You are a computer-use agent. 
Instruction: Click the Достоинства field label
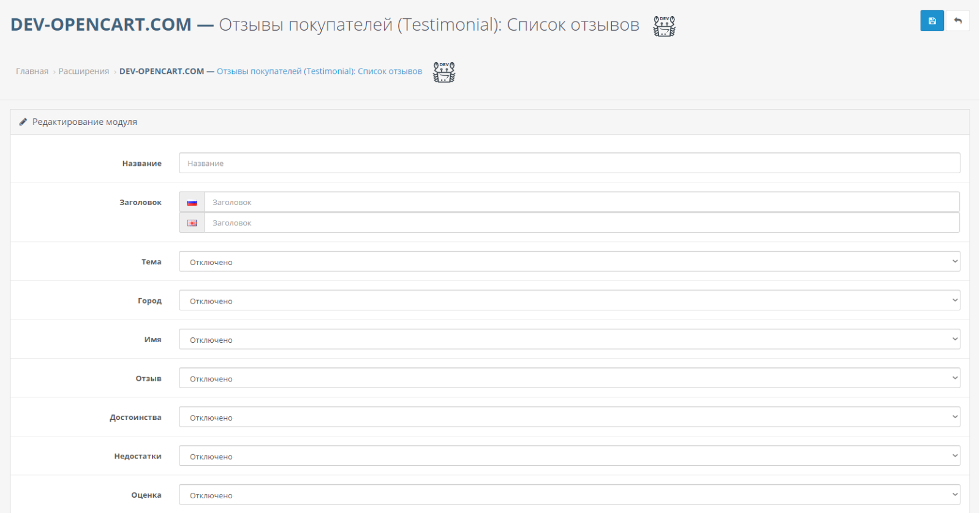135,417
